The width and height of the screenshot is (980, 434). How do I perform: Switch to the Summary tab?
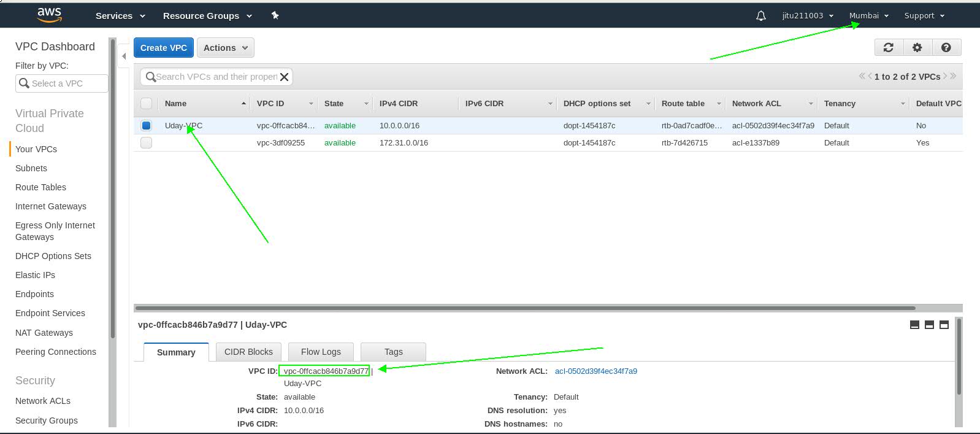[x=176, y=352]
